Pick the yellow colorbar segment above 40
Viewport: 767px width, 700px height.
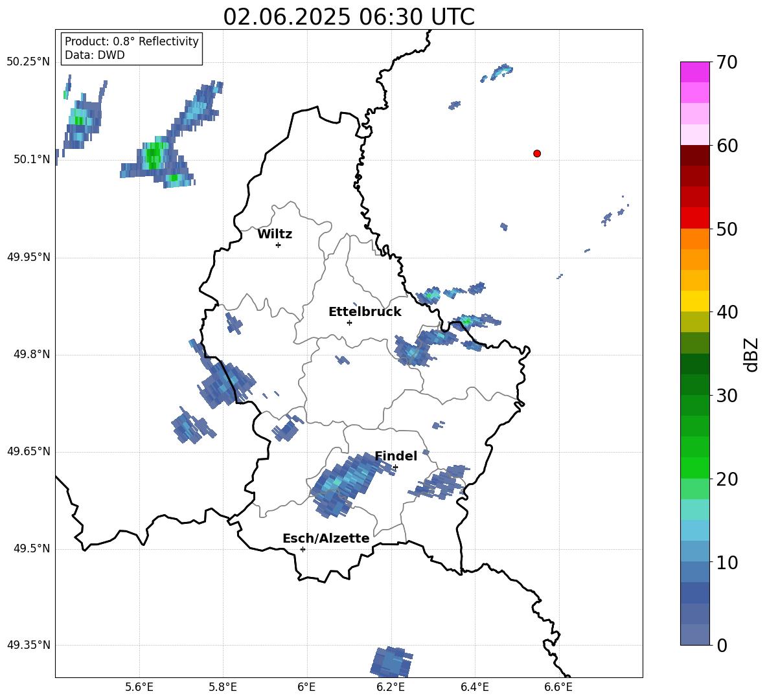[694, 301]
